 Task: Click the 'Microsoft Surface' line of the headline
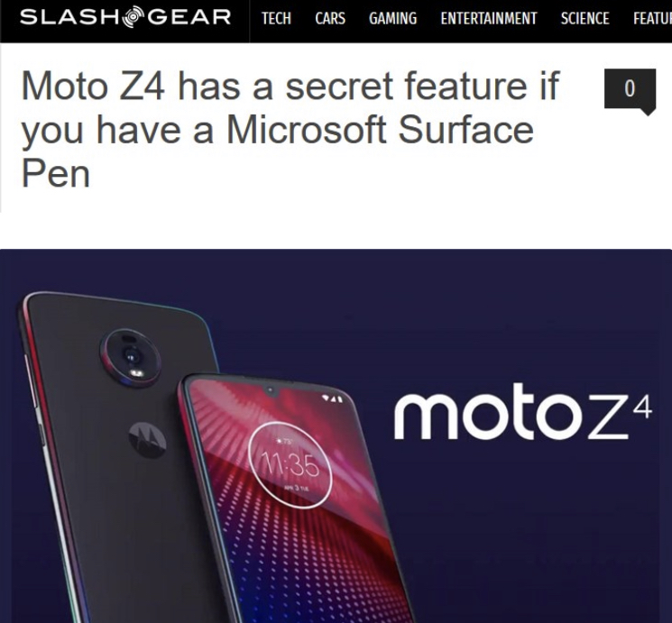click(380, 130)
